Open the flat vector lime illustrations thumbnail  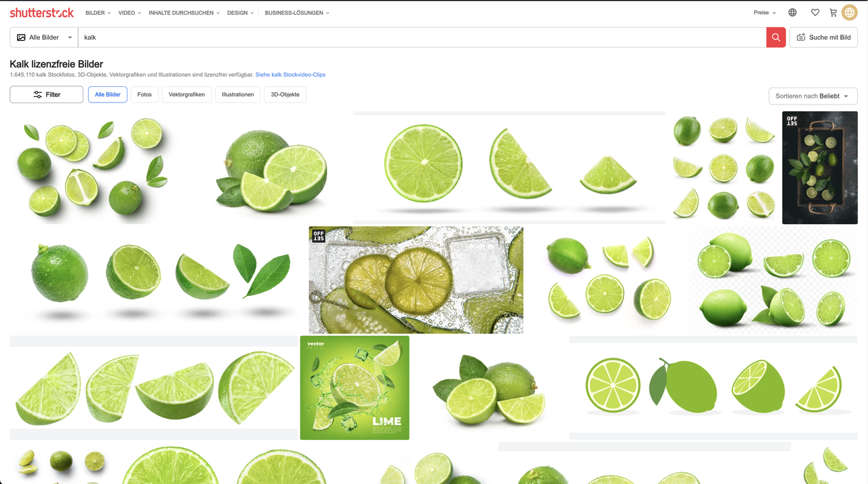(x=713, y=388)
